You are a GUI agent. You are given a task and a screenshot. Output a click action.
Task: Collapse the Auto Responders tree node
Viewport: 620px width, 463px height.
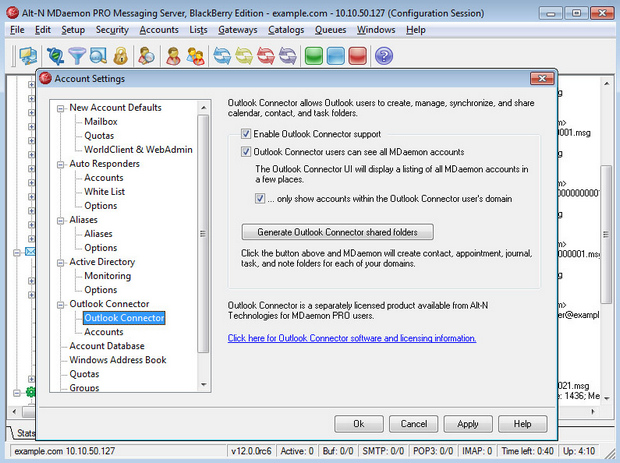60,164
